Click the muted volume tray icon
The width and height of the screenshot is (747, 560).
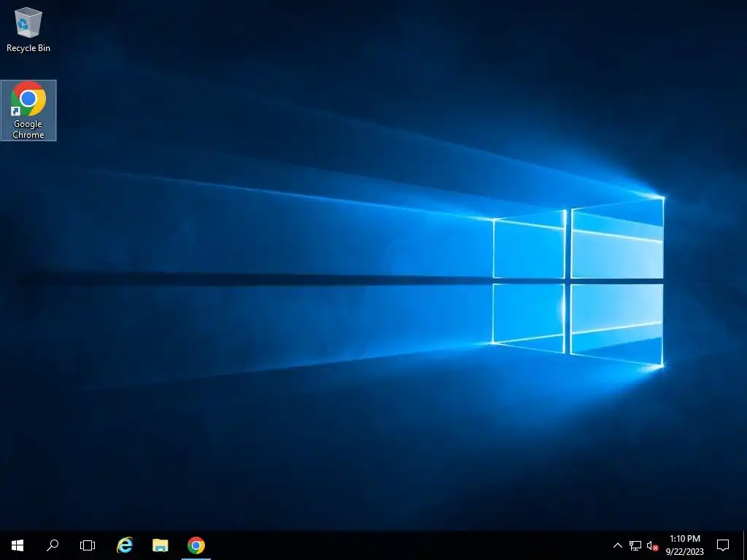pyautogui.click(x=652, y=545)
